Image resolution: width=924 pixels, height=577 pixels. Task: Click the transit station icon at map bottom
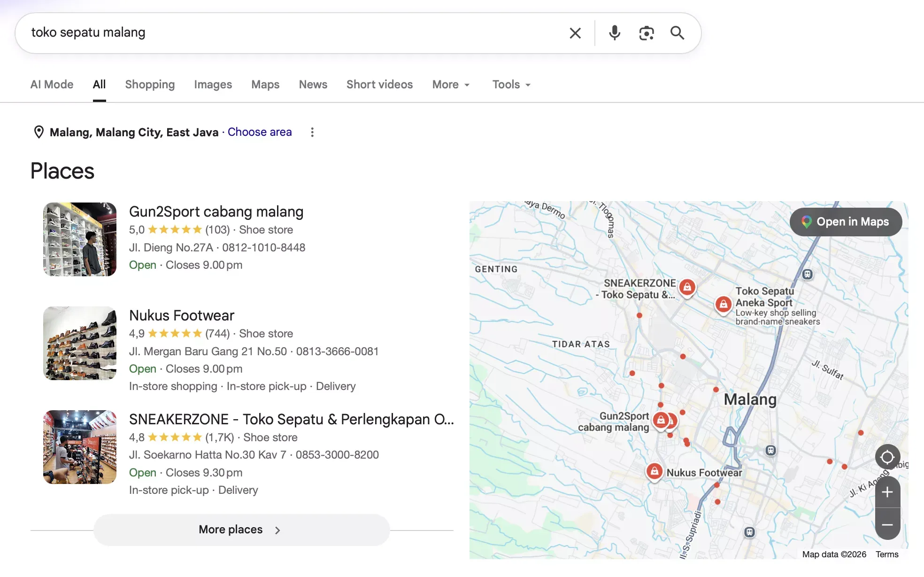point(749,532)
